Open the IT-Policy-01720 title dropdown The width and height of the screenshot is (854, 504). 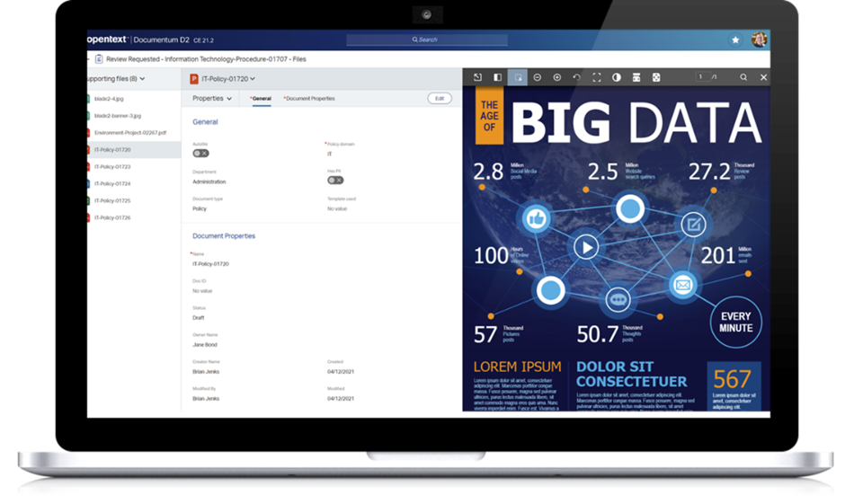point(223,79)
